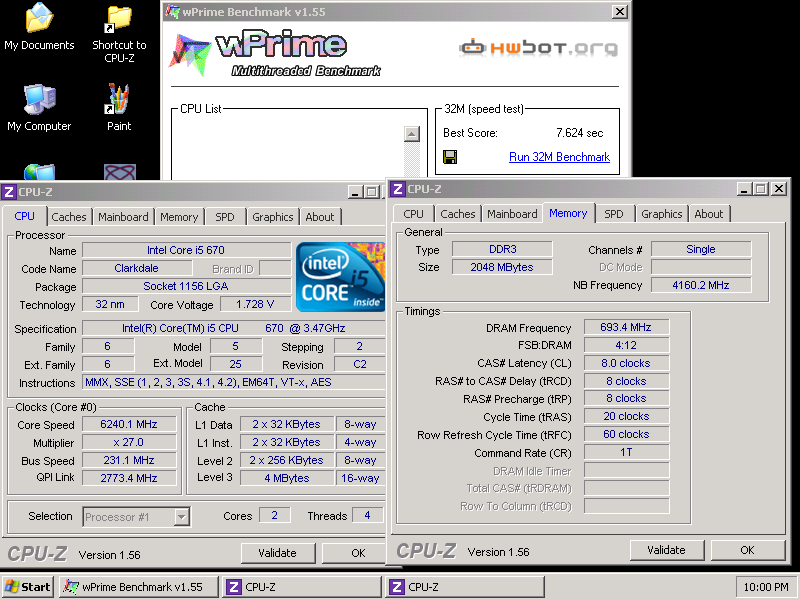
Task: Click the Core Speed value 6240.1 MHz
Action: pos(129,424)
